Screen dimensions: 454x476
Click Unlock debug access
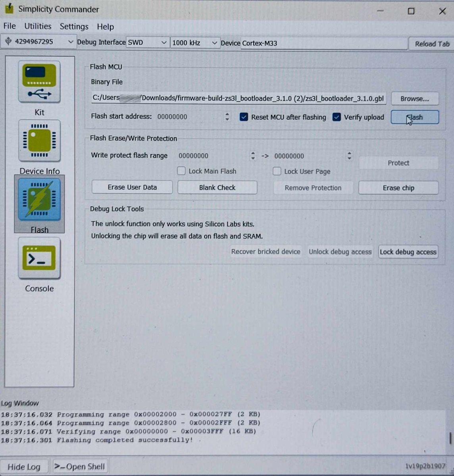coord(340,251)
